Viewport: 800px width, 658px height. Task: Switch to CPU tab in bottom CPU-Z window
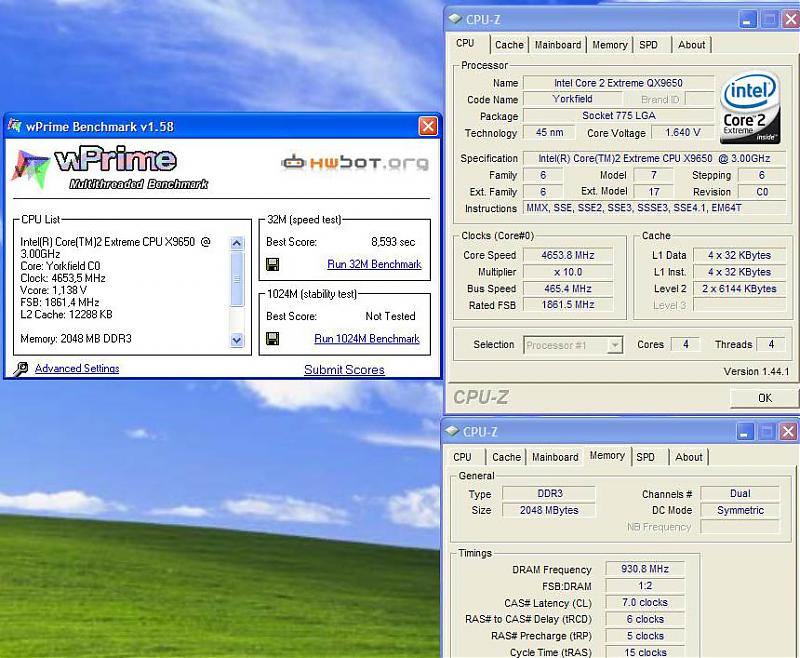[462, 457]
